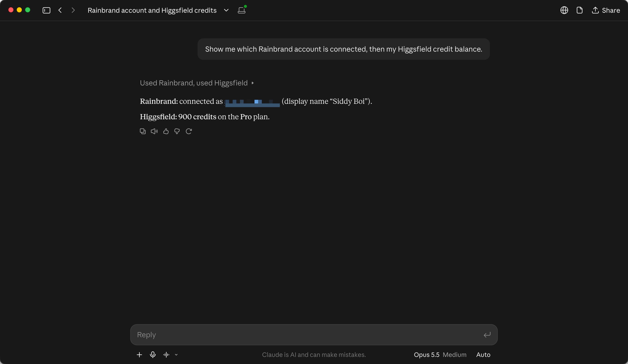This screenshot has width=628, height=364.
Task: Open the chat title dropdown chevron
Action: [226, 10]
